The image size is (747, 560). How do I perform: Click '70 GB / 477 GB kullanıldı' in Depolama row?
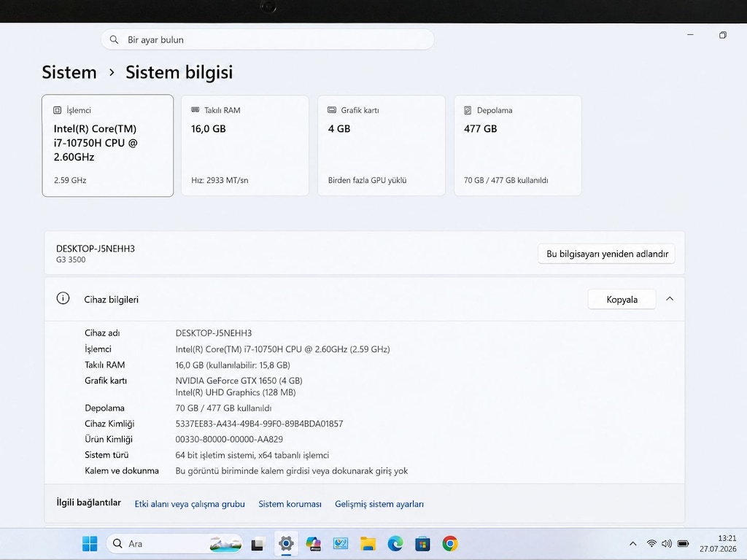[x=223, y=408]
